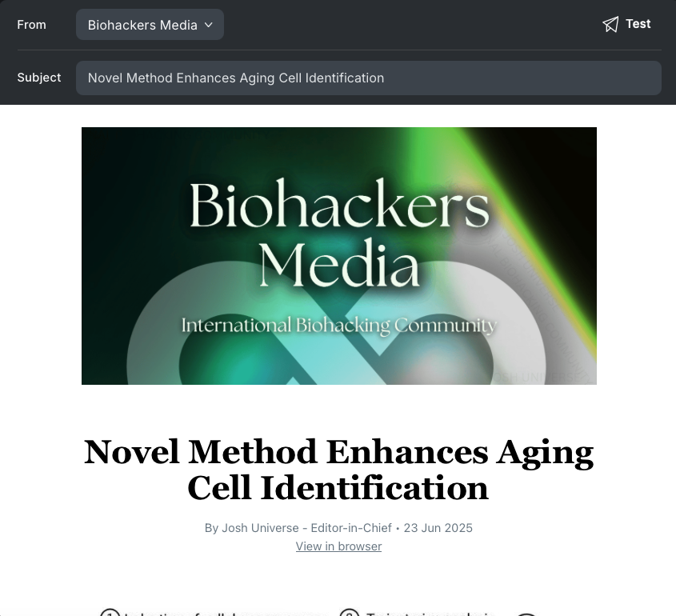Click the Cell Identification headline line

(338, 488)
